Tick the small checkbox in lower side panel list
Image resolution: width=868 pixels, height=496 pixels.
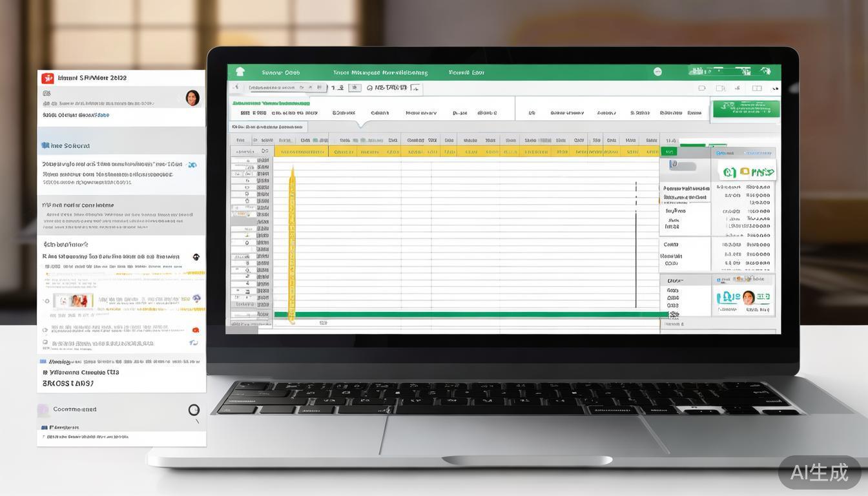tap(45, 343)
